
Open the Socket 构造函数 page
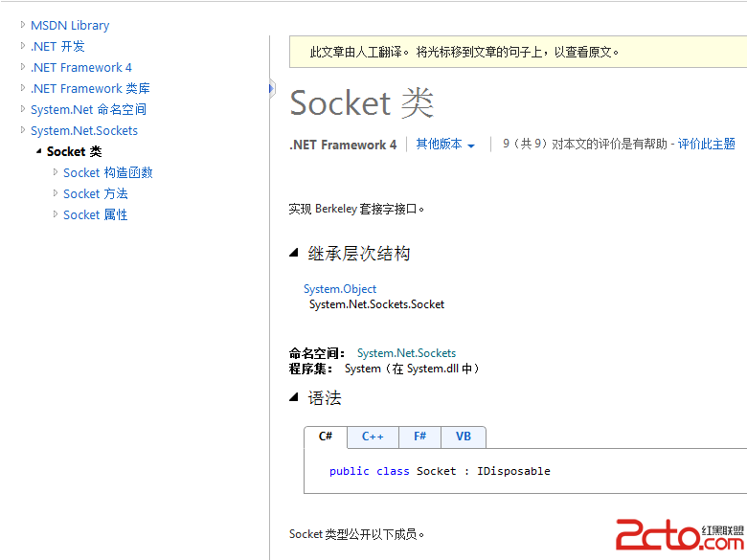coord(107,172)
